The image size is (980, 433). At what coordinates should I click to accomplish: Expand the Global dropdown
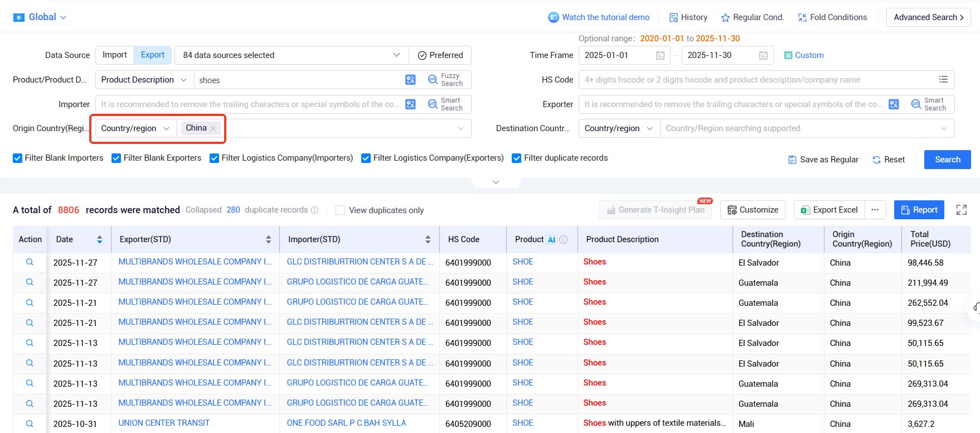(x=63, y=17)
